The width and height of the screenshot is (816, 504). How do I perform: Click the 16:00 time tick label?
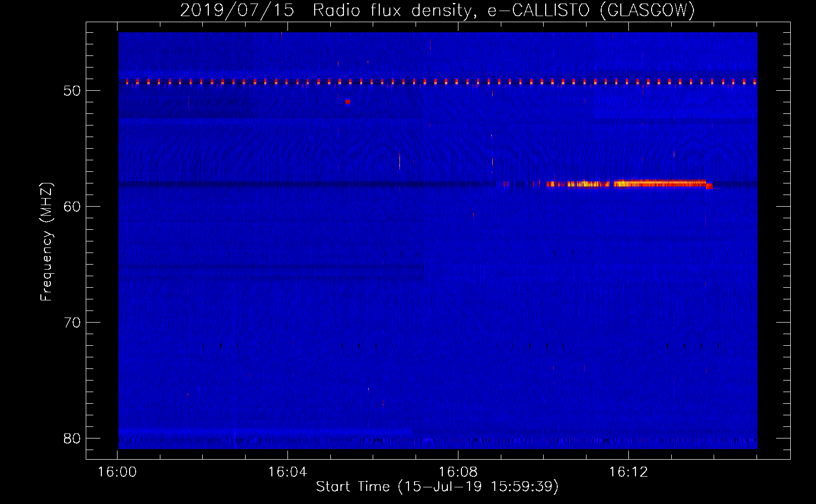coord(117,472)
